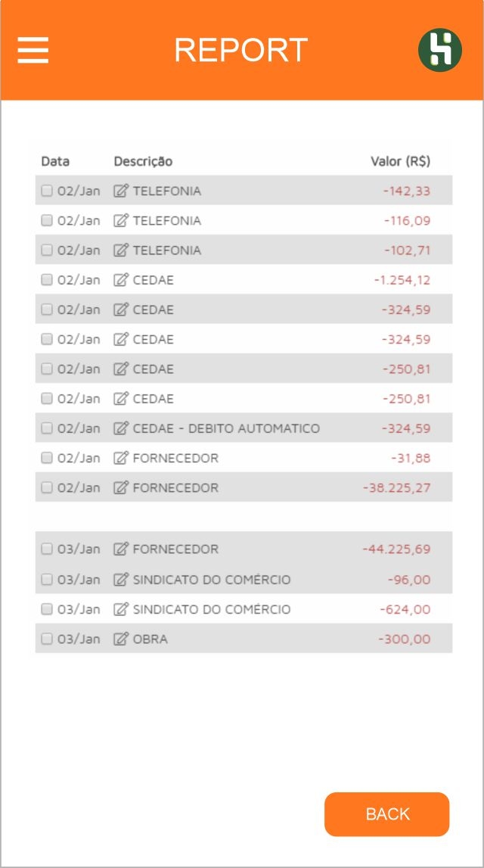This screenshot has width=484, height=868.
Task: Edit the FORNECEDOR -31,88 entry
Action: tap(121, 458)
